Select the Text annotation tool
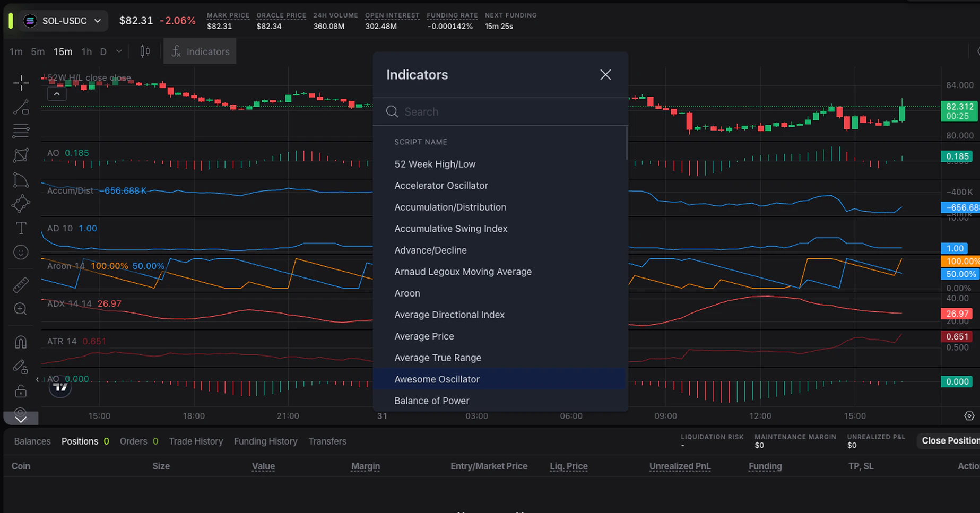The width and height of the screenshot is (980, 513). 21,228
